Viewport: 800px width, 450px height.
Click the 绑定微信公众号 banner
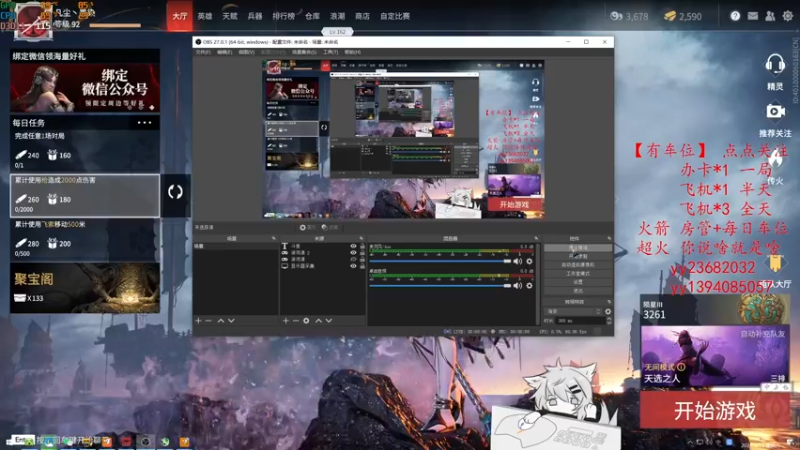pos(85,88)
